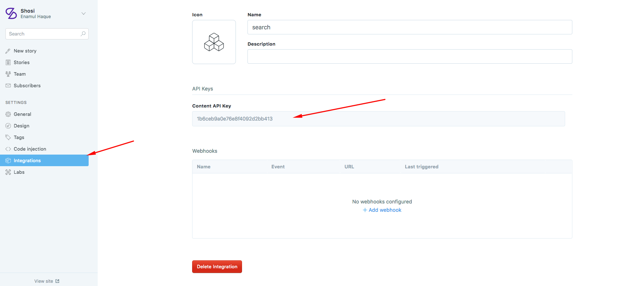The width and height of the screenshot is (644, 286).
Task: Click the Subscribers envelope icon
Action: [8, 86]
